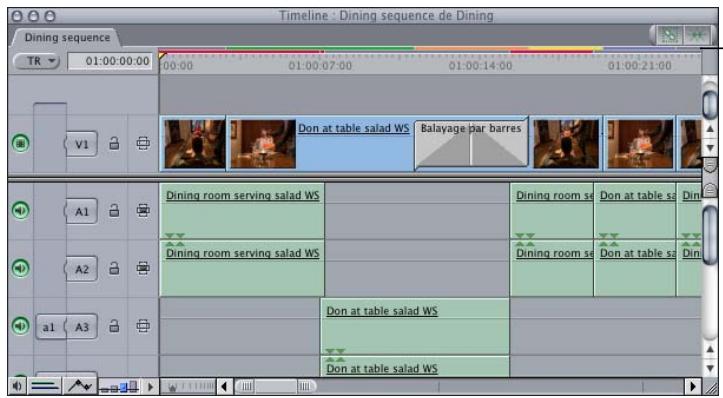Image resolution: width=723 pixels, height=398 pixels.
Task: Select A1 Don at table sa audio clip
Action: click(635, 211)
